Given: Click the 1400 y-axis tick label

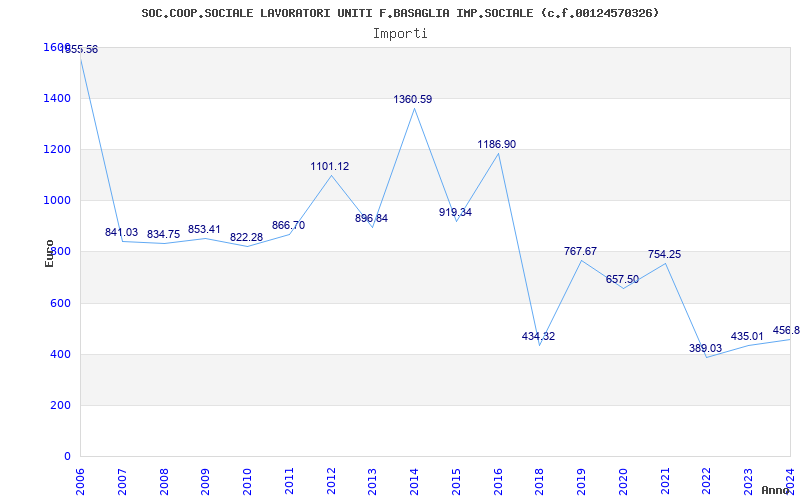Looking at the screenshot, I should pyautogui.click(x=55, y=98).
